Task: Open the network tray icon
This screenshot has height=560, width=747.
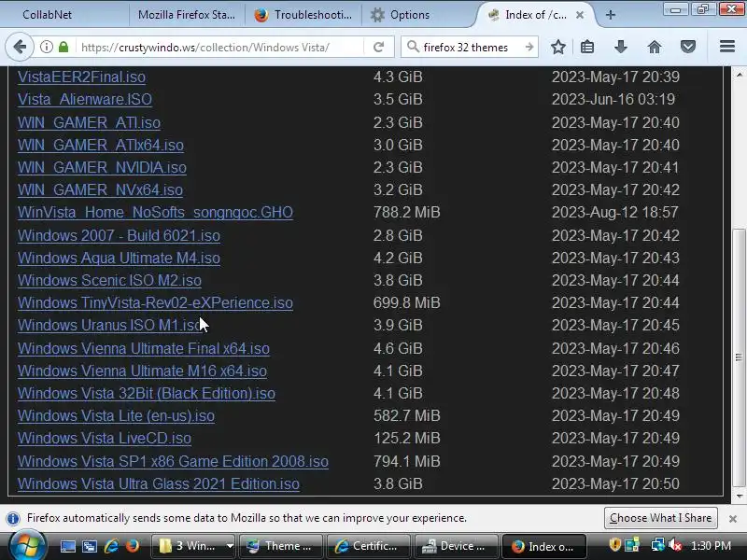Action: [x=658, y=545]
